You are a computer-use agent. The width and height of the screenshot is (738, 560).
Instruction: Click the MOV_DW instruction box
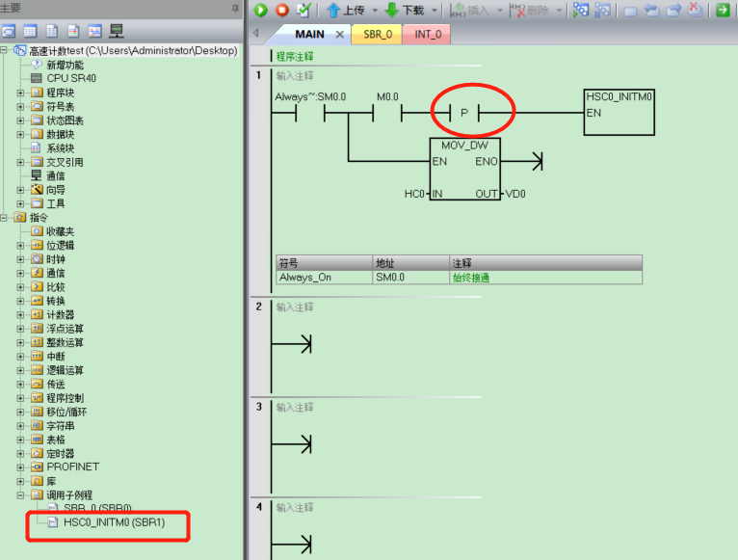click(465, 169)
